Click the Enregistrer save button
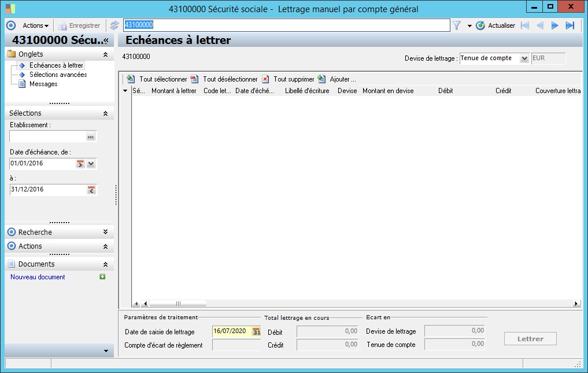Image resolution: width=588 pixels, height=373 pixels. tap(80, 25)
